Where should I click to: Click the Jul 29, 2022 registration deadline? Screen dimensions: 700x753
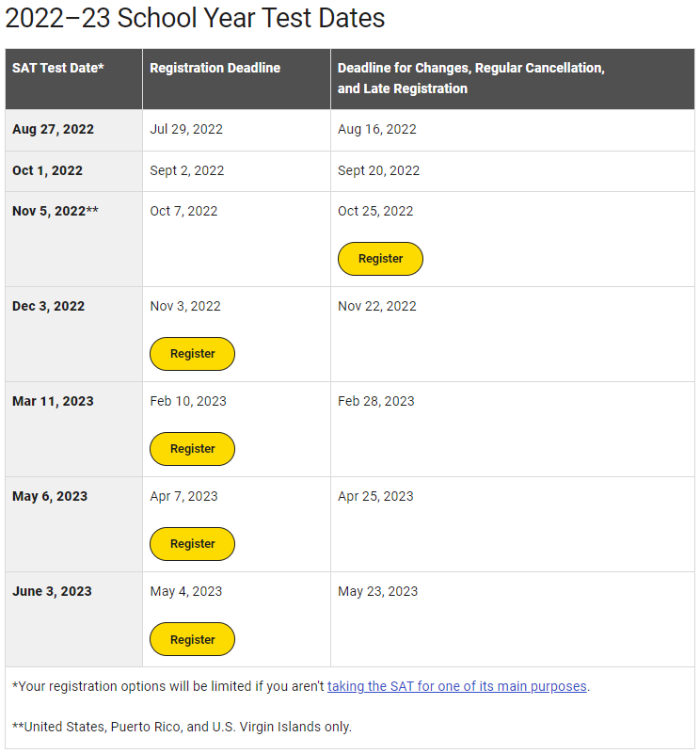tap(186, 130)
